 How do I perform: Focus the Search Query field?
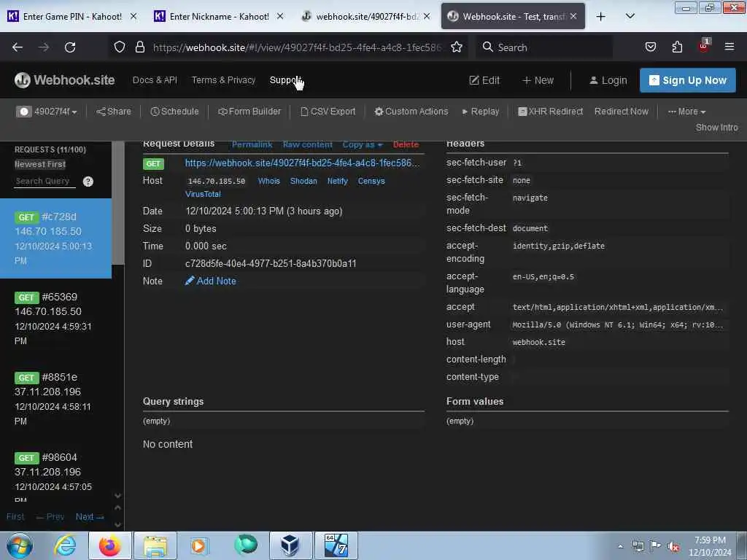click(x=44, y=182)
